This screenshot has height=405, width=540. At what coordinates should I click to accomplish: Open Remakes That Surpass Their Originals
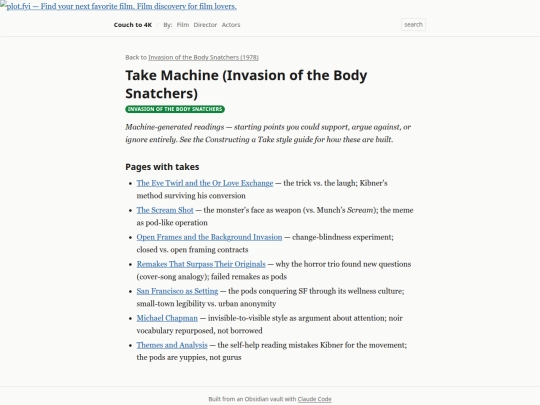tap(201, 264)
